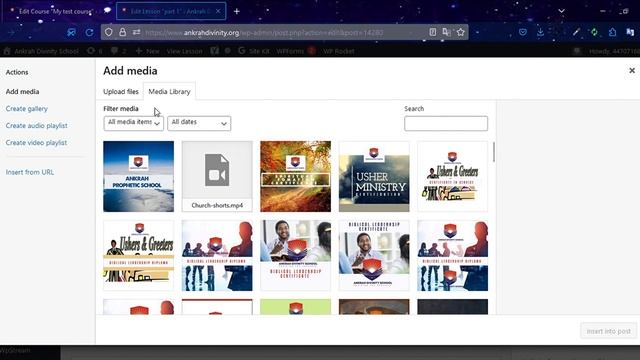The width and height of the screenshot is (640, 360).
Task: Select white Ushers & Greeters Certificate thumbnail
Action: pyautogui.click(x=452, y=176)
